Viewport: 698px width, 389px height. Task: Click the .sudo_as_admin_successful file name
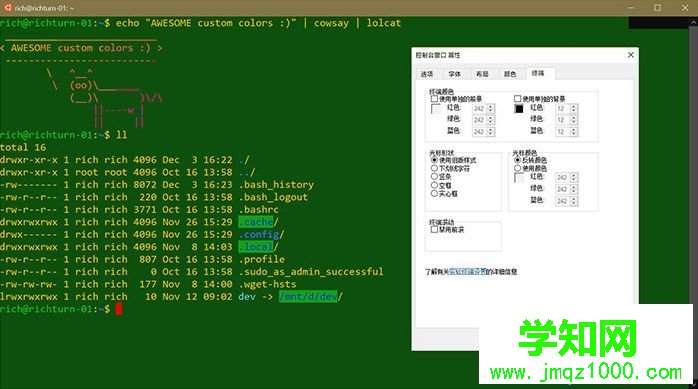tap(311, 271)
